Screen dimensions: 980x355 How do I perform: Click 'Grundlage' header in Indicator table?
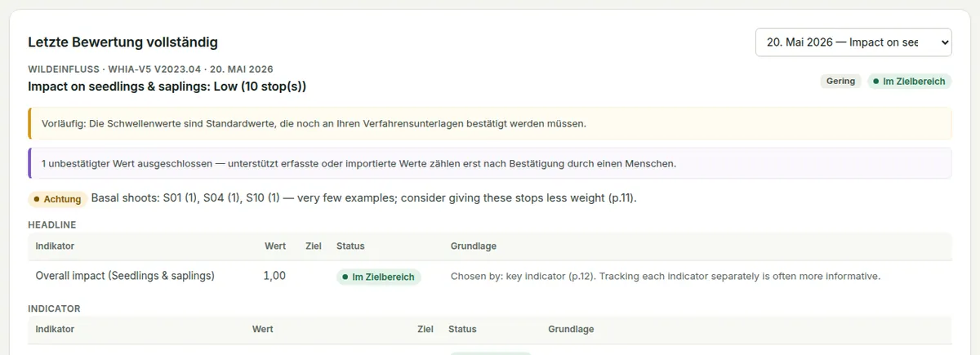[x=571, y=330]
